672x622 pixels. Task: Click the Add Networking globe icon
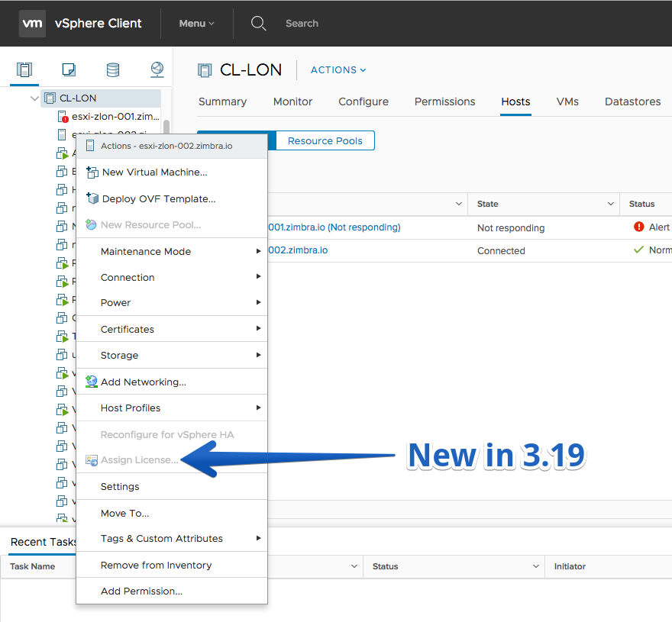(x=92, y=382)
